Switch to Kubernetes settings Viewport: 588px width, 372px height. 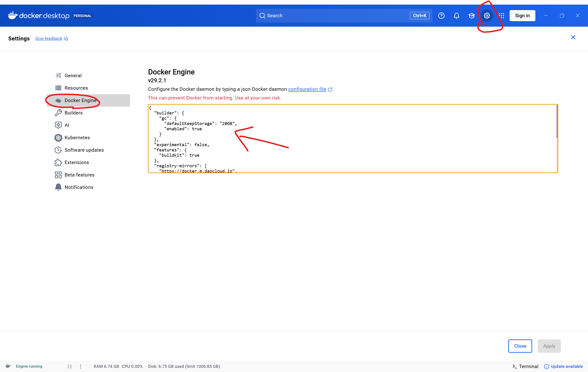tap(77, 137)
